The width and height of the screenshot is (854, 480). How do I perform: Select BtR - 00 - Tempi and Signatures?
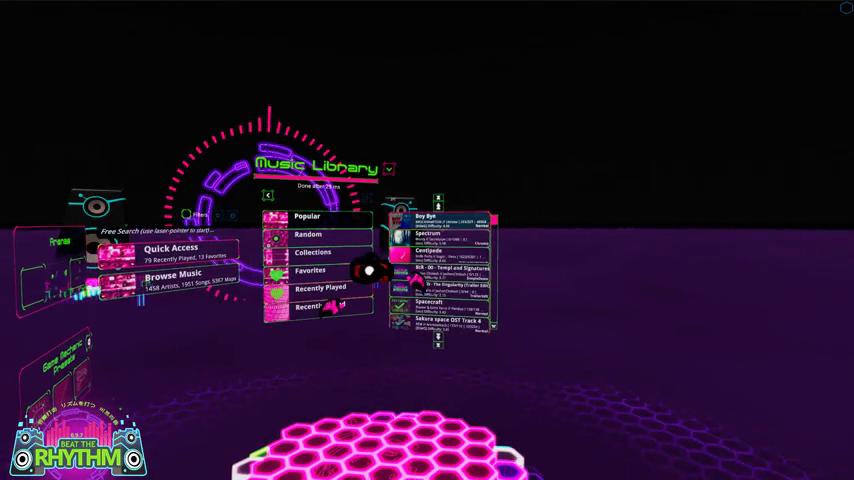[x=440, y=272]
